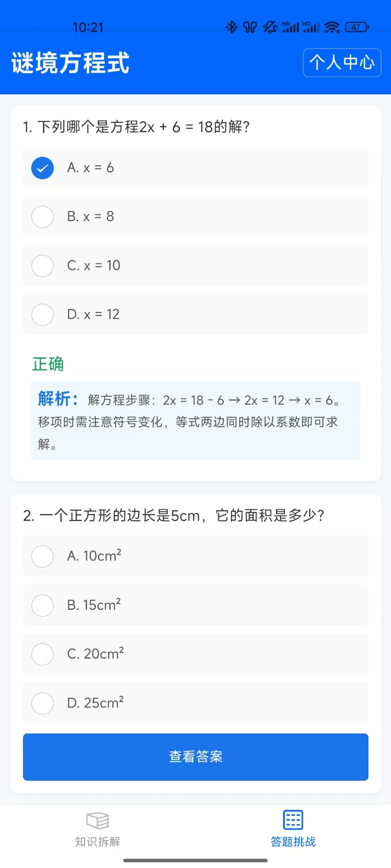Tap the earbuds status icon
Viewport: 391px width, 868px height.
[x=250, y=27]
